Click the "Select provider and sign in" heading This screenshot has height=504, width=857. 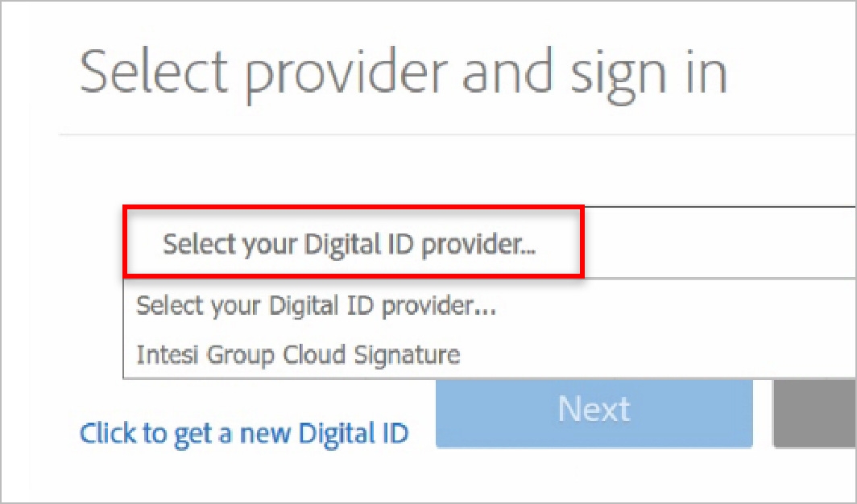(404, 72)
